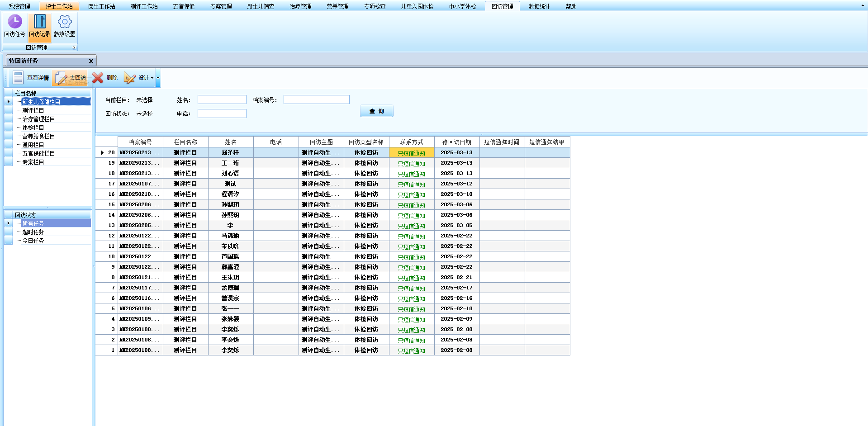Click the 查看详情 toolbar button

pos(30,78)
